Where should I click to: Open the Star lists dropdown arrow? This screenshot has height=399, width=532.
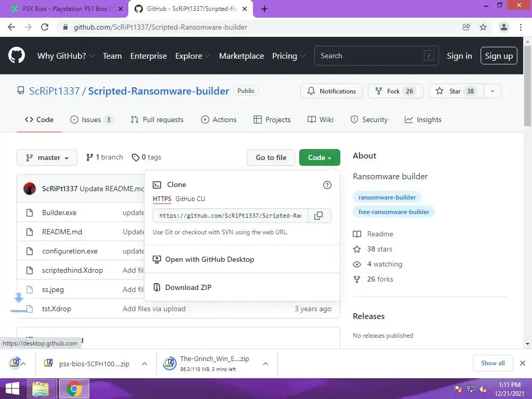493,91
